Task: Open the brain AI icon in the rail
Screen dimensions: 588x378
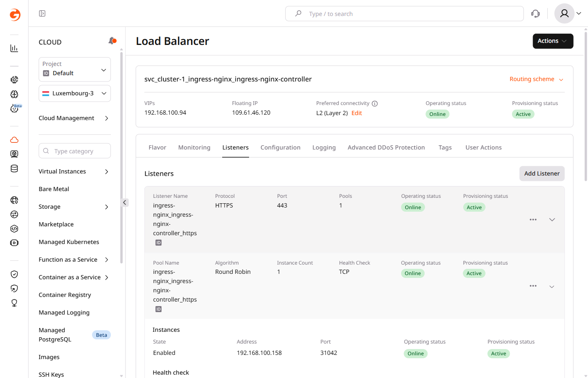Action: (x=14, y=94)
